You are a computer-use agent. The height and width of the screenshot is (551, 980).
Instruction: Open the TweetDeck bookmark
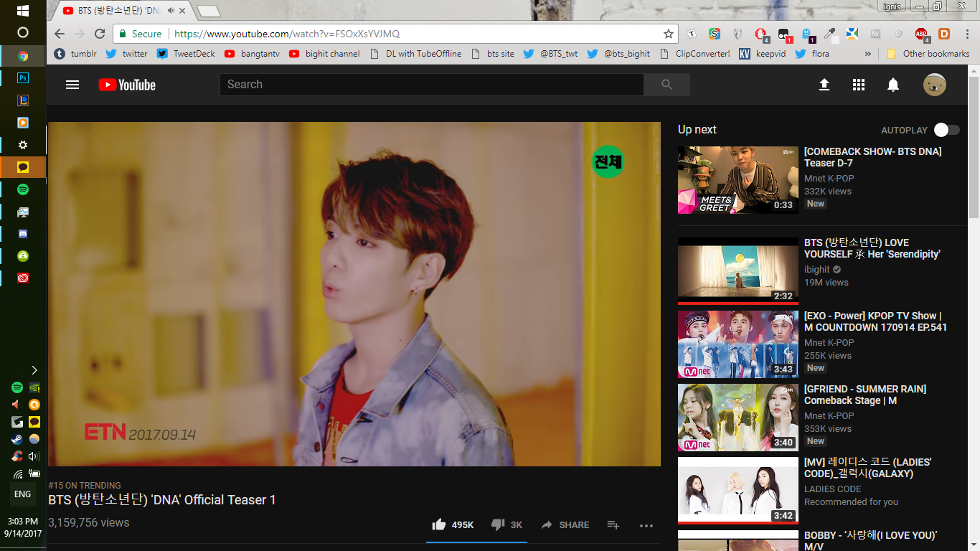click(185, 54)
